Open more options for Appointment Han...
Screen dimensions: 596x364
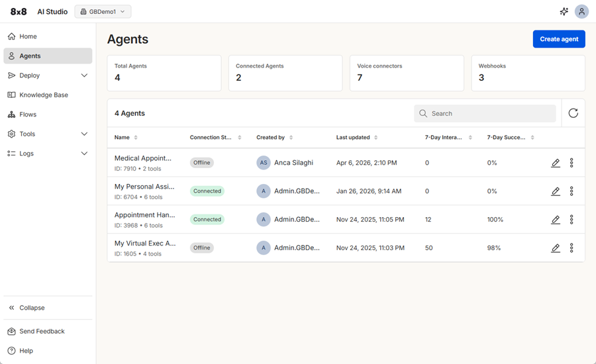(x=571, y=220)
